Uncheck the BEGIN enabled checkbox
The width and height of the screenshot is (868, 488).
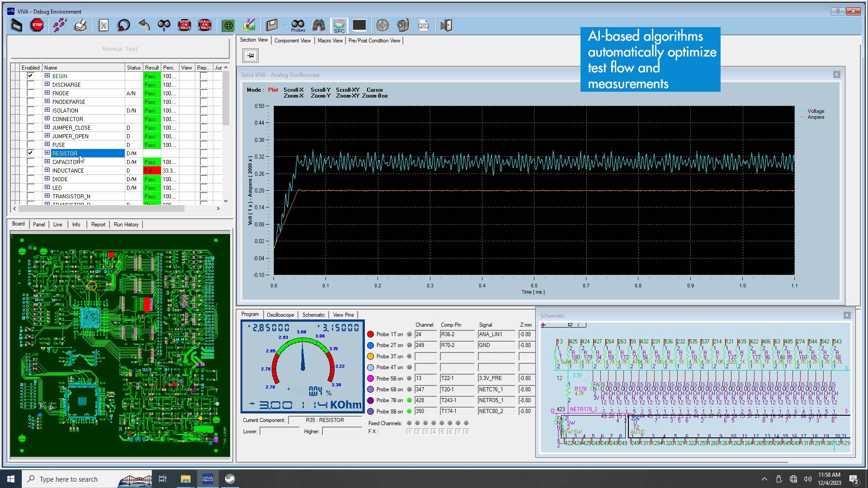30,76
